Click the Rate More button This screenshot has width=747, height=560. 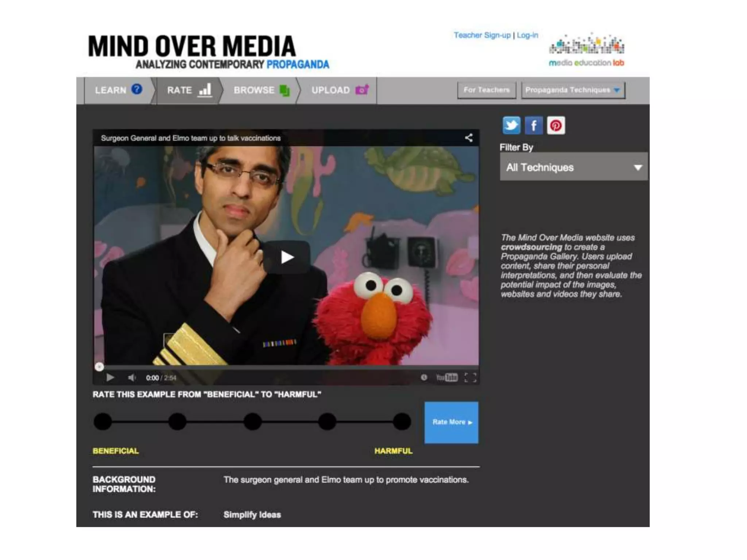(x=451, y=422)
